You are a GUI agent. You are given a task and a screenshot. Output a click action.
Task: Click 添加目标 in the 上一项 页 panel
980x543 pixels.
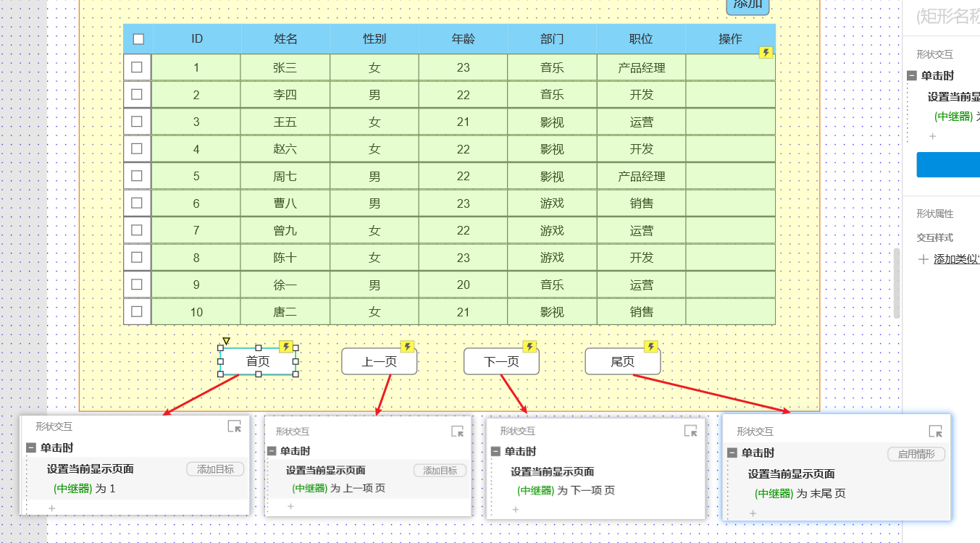point(440,471)
